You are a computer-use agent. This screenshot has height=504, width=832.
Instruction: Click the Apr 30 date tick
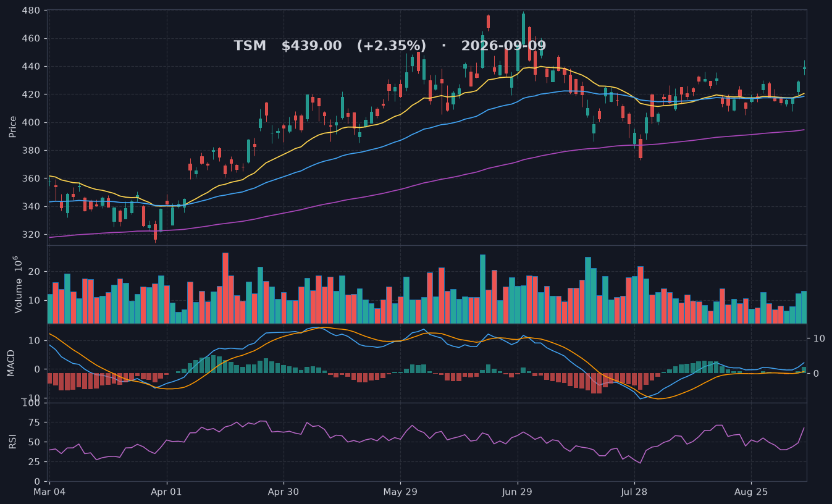point(284,492)
